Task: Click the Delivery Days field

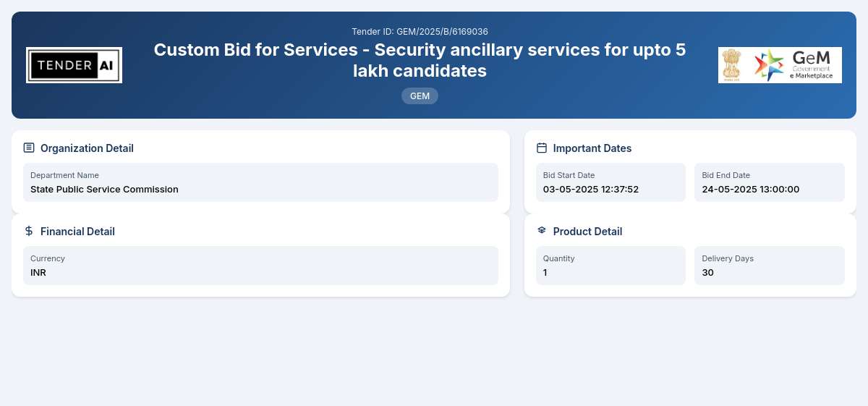Action: 770,266
